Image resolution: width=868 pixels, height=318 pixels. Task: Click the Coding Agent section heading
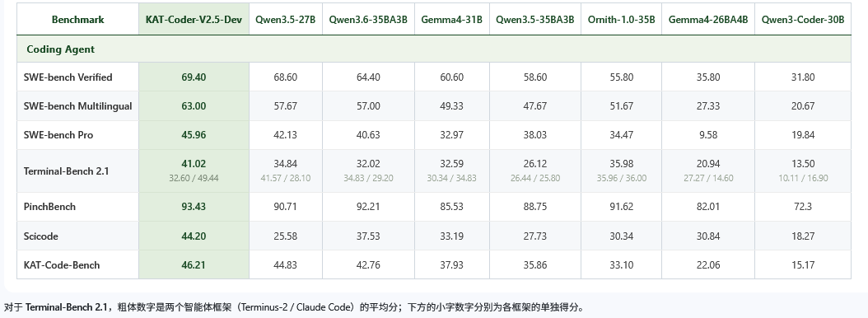point(60,49)
